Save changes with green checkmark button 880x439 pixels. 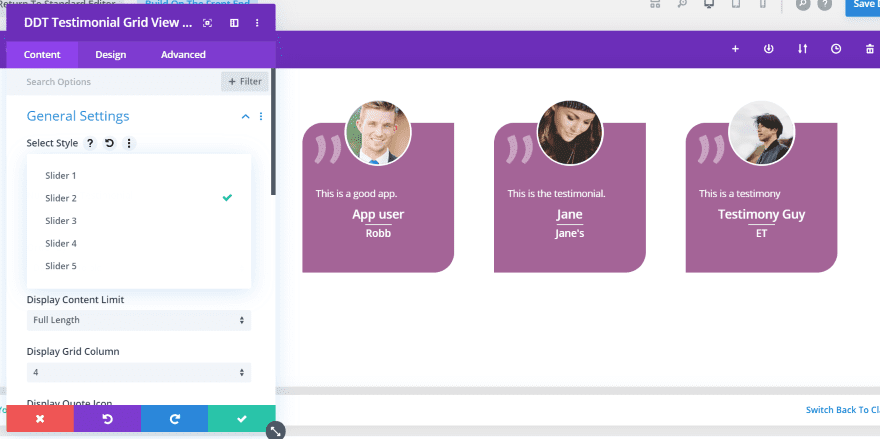242,419
